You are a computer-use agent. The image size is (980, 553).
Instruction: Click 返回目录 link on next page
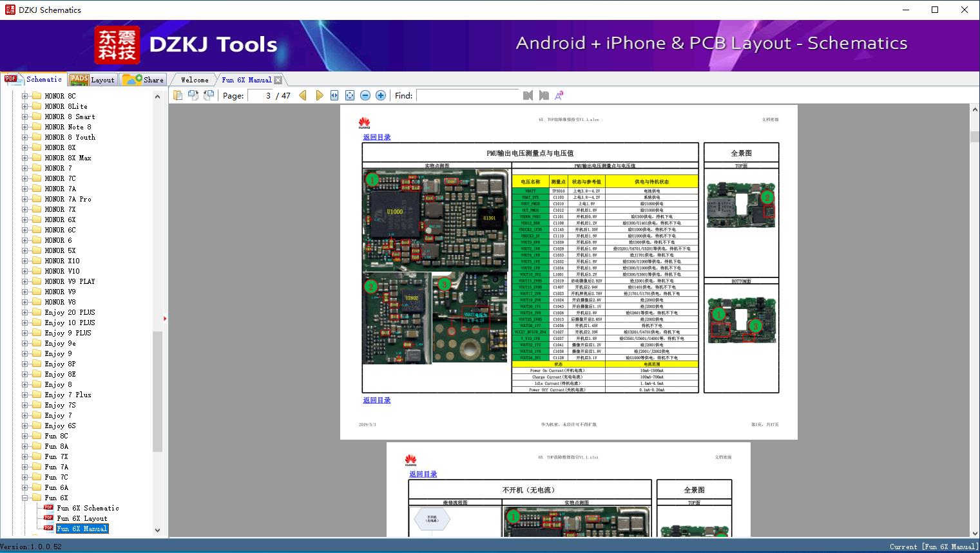tap(423, 474)
